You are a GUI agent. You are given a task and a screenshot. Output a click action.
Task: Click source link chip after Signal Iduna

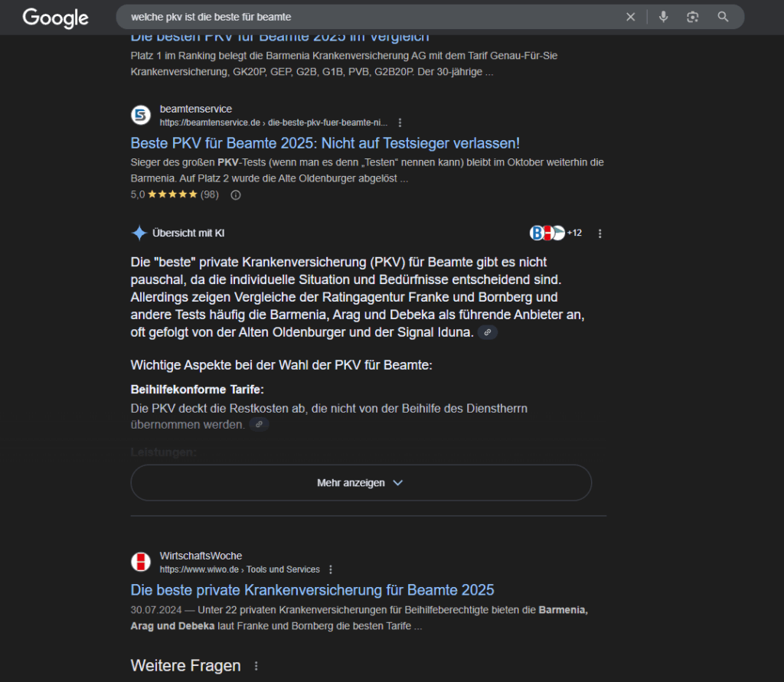[x=488, y=332]
